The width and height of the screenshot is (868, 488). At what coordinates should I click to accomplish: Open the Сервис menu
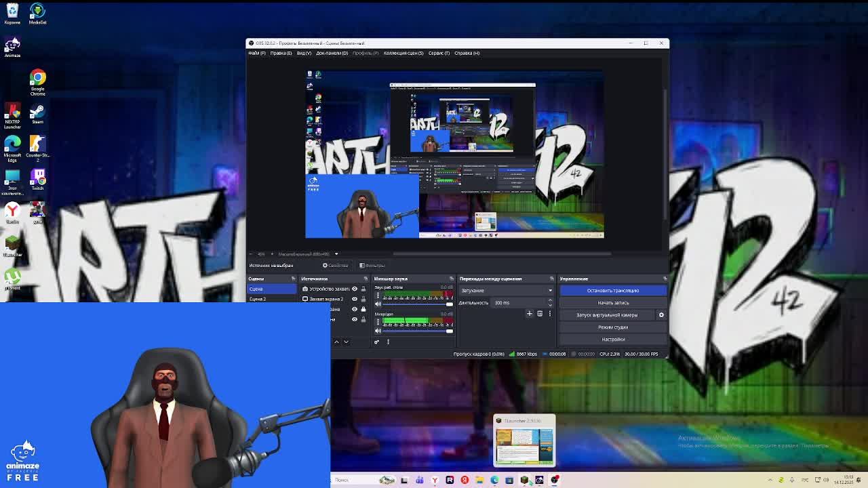click(439, 53)
